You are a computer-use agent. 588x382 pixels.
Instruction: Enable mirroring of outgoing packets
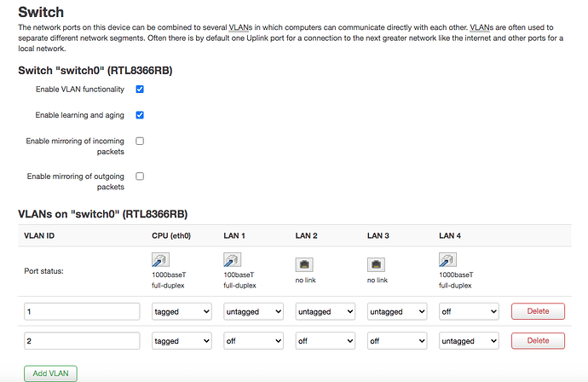click(x=140, y=177)
